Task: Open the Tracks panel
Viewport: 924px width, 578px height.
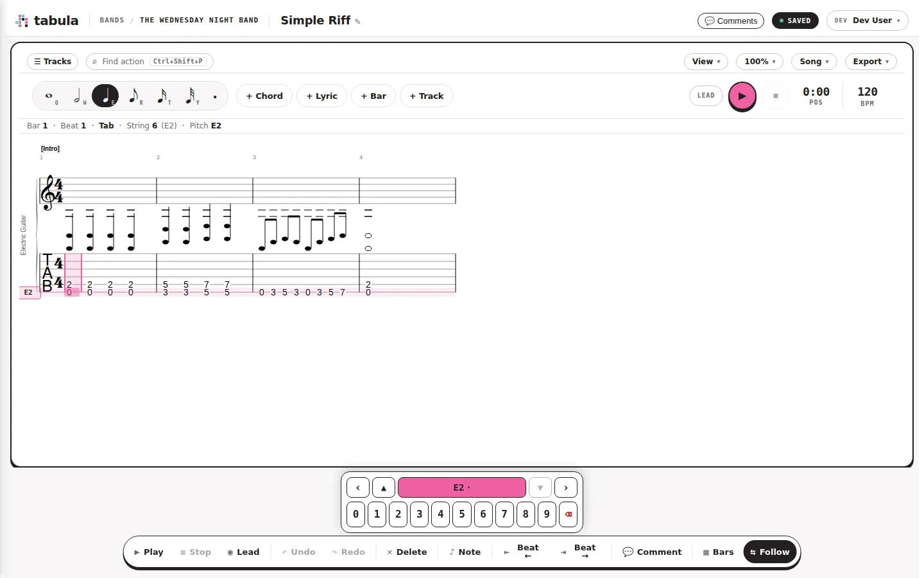Action: (x=53, y=62)
